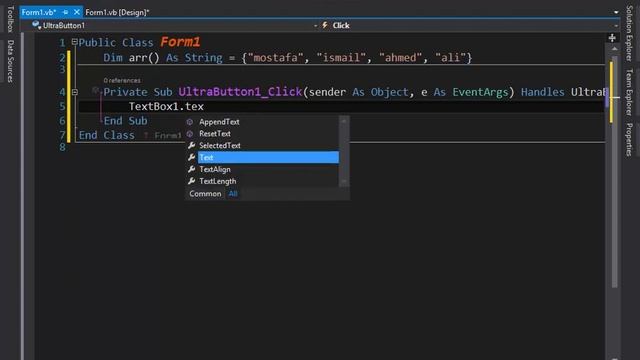The width and height of the screenshot is (640, 360).
Task: Click the "ismail" string literal
Action: (341, 58)
